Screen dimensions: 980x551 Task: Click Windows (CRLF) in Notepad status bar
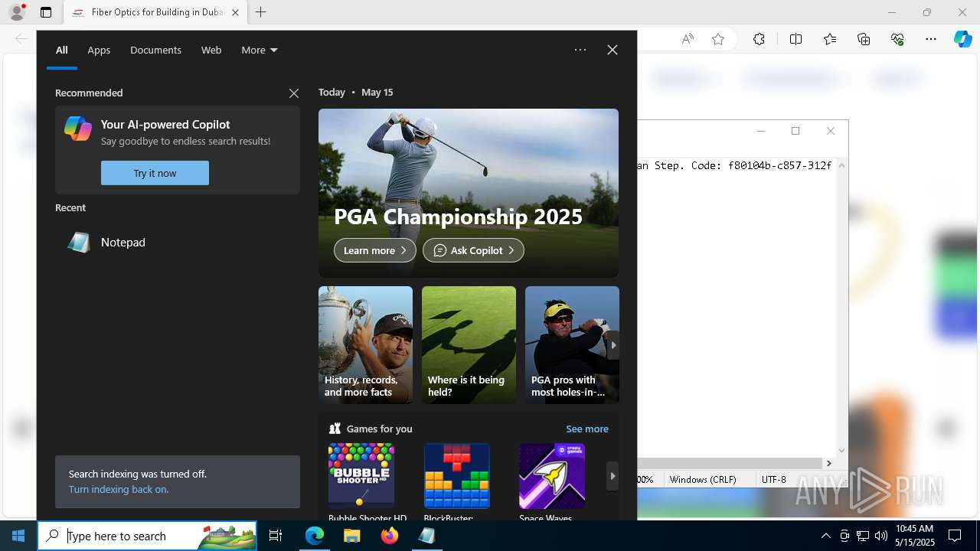point(703,479)
